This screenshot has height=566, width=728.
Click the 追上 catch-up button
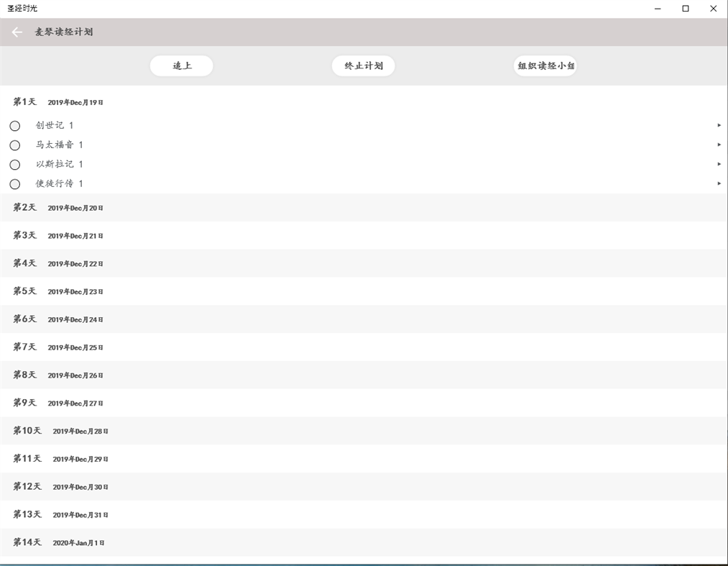(181, 65)
